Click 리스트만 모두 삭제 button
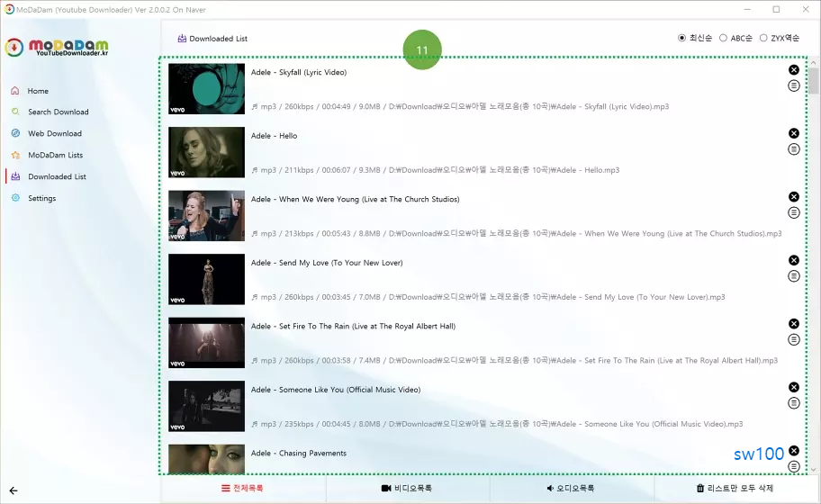 [x=735, y=488]
